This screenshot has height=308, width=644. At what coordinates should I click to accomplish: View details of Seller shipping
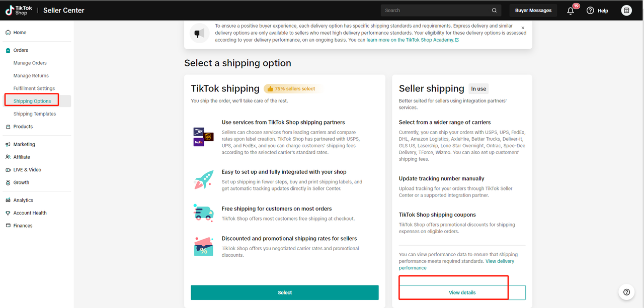pyautogui.click(x=462, y=292)
